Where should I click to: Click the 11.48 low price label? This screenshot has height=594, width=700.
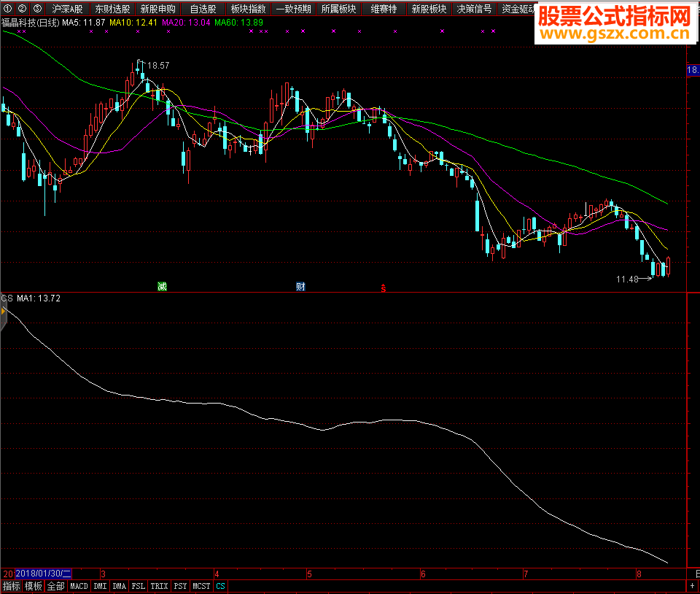tap(627, 279)
